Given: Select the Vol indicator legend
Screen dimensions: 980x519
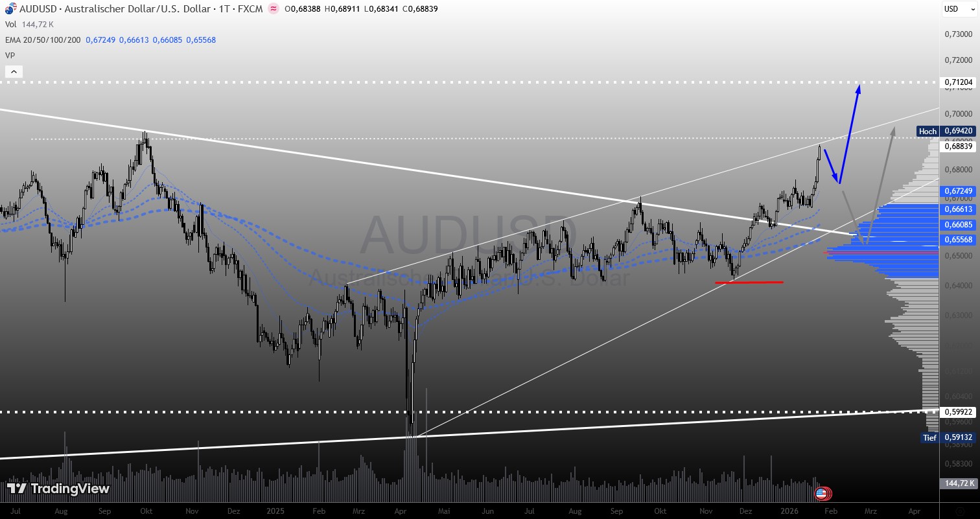Looking at the screenshot, I should coord(12,24).
